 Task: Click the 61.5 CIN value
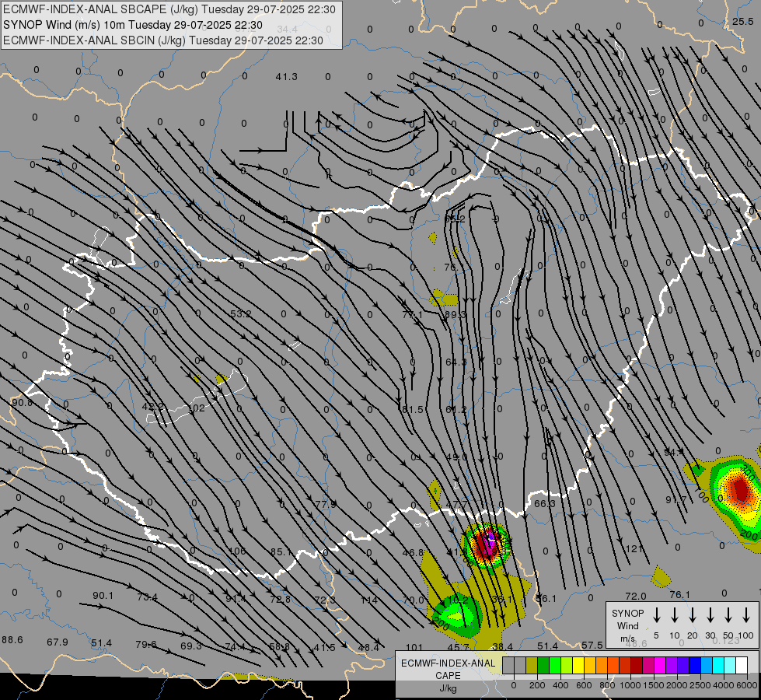pyautogui.click(x=413, y=410)
